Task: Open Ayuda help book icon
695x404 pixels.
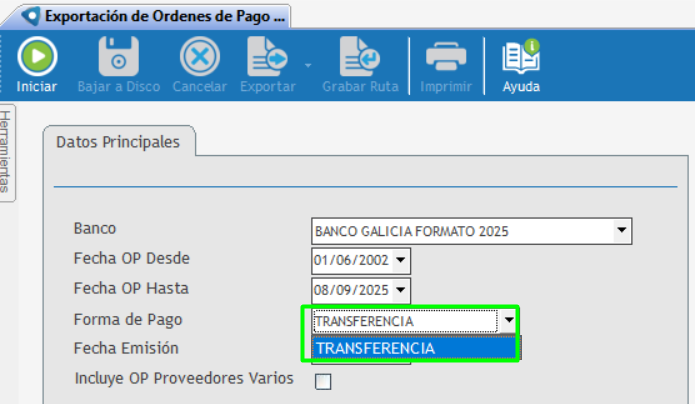Action: coord(521,57)
